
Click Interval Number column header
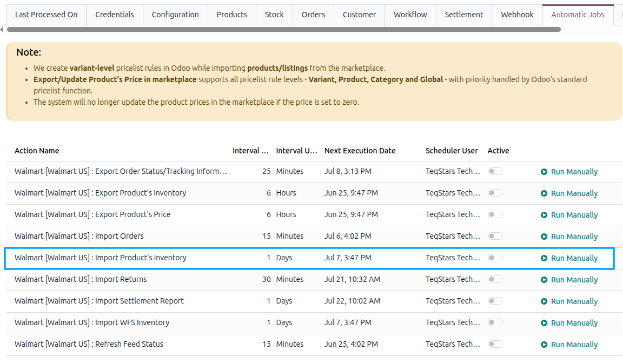251,151
